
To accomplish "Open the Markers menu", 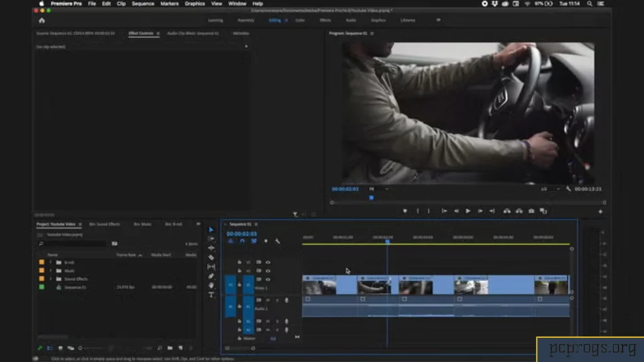I will point(169,4).
